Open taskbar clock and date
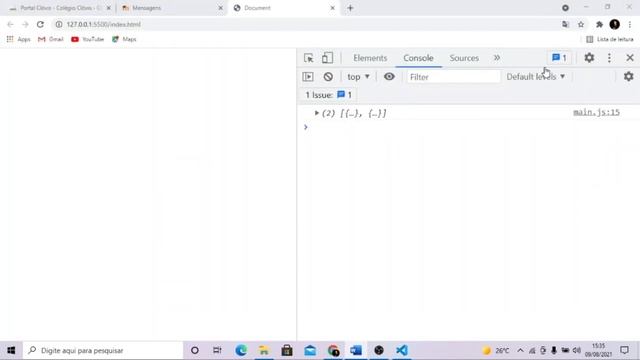The image size is (640, 360). [598, 350]
